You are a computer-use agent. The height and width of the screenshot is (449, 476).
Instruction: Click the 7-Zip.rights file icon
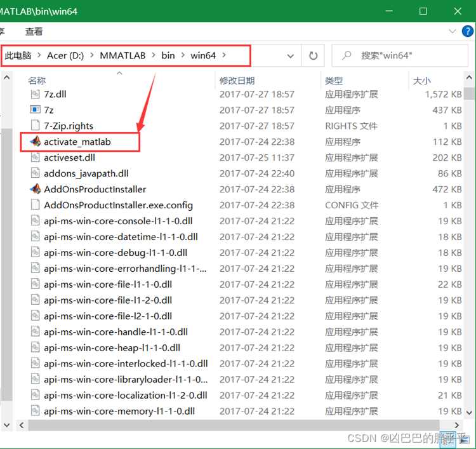click(x=35, y=125)
